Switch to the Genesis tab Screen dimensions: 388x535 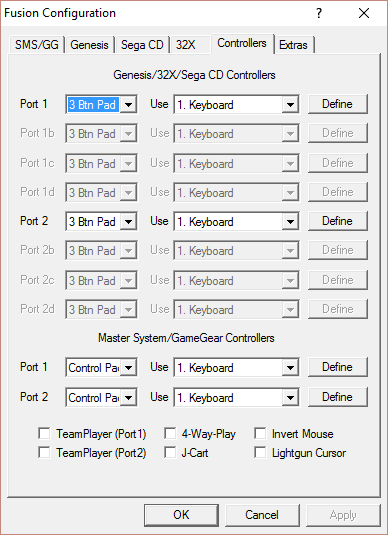click(x=89, y=45)
